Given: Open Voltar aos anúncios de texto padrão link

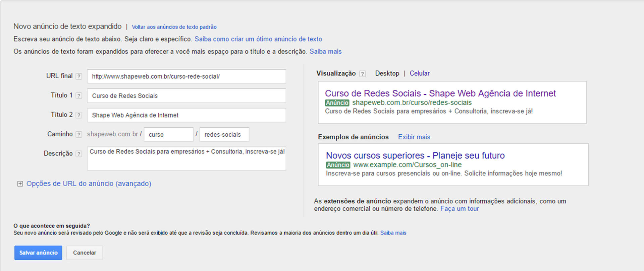Looking at the screenshot, I should click(x=174, y=27).
